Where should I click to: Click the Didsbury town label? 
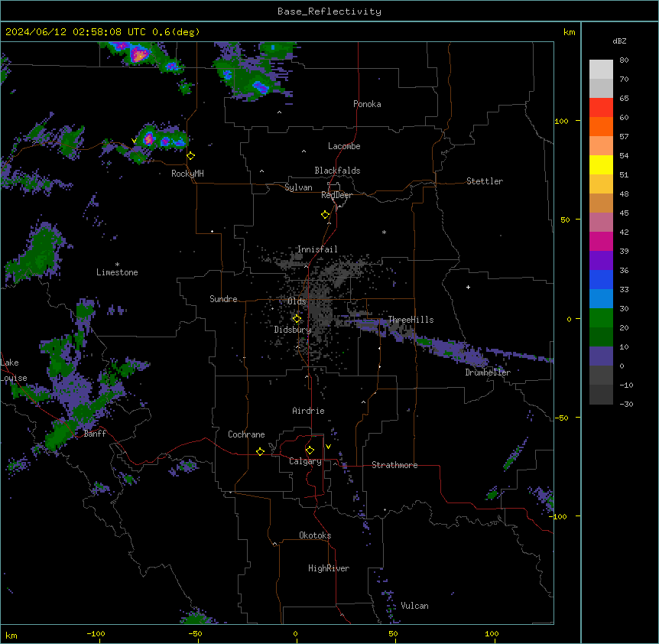(293, 330)
